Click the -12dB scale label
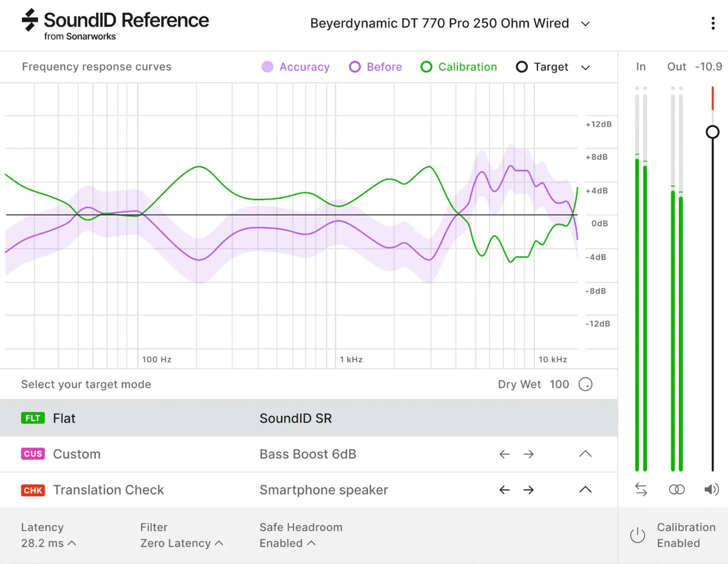Screen dimensions: 728x564 point(598,324)
